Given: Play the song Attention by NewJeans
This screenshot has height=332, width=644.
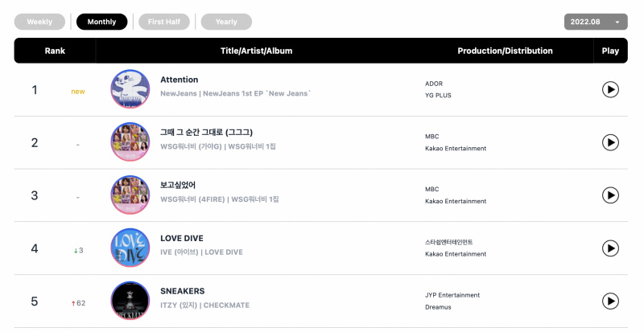Looking at the screenshot, I should click(610, 89).
